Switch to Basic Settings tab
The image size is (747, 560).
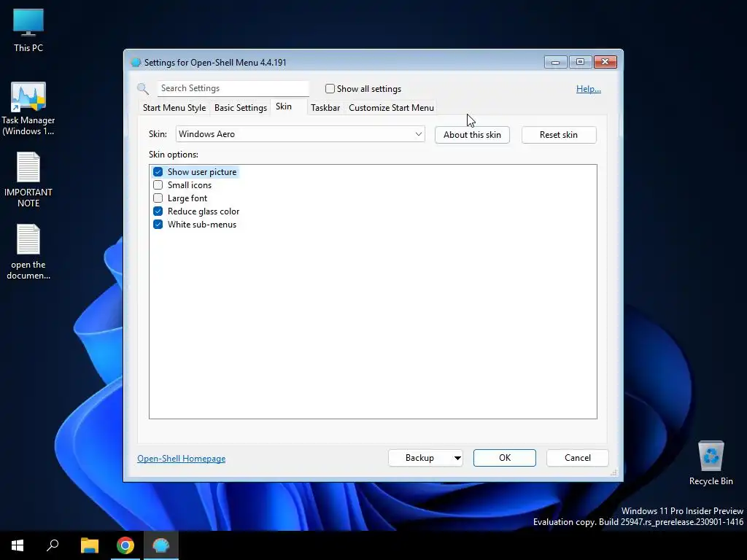(241, 108)
